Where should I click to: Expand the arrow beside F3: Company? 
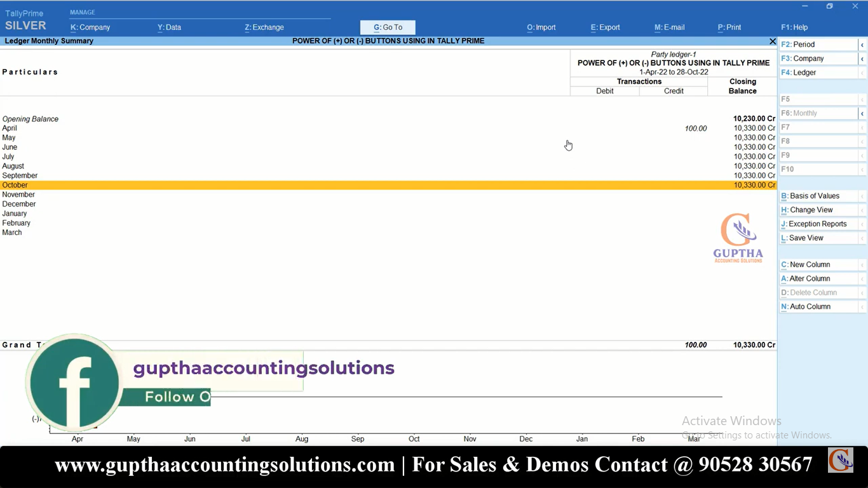[862, 58]
